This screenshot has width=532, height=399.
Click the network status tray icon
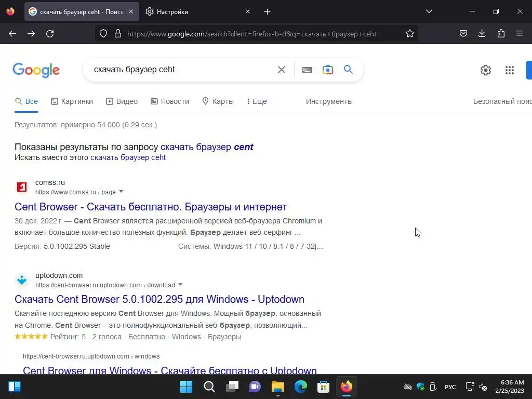tap(470, 387)
